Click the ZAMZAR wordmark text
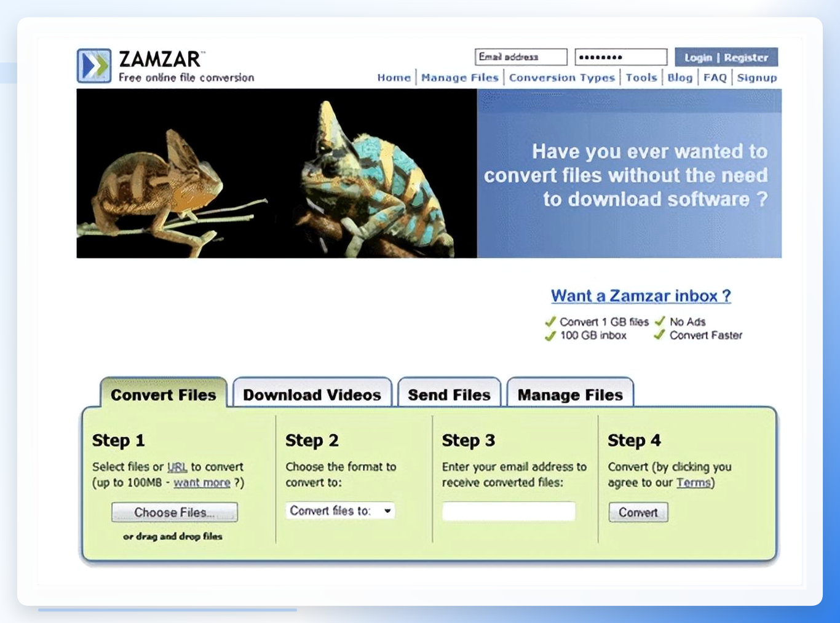Viewport: 840px width, 623px height. [x=160, y=59]
